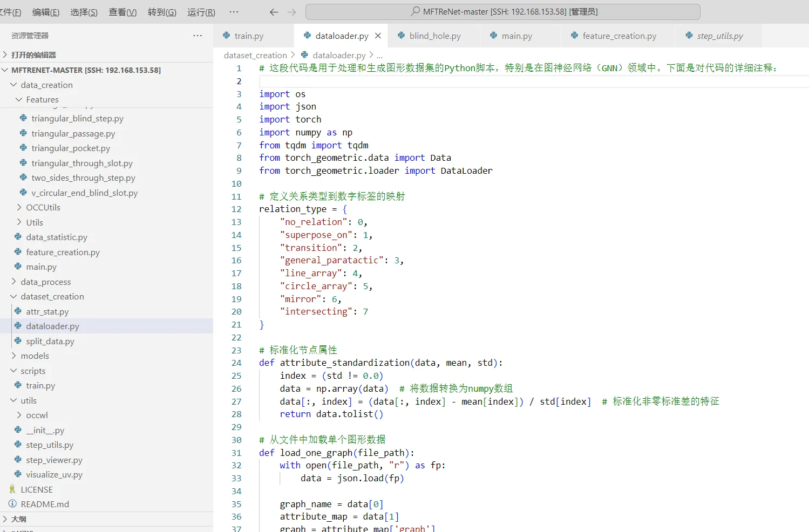Click the back navigation arrow
Screen dimensions: 809x532
point(274,12)
